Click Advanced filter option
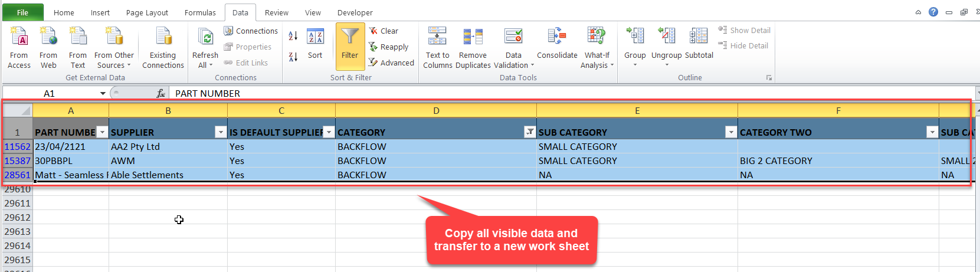Image resolution: width=980 pixels, height=272 pixels. point(391,63)
